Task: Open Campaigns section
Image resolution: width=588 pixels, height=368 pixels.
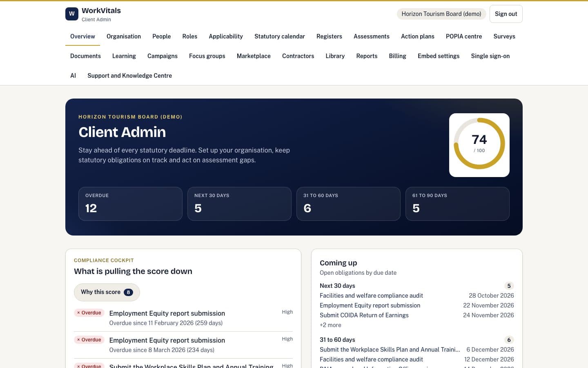Action: tap(163, 56)
